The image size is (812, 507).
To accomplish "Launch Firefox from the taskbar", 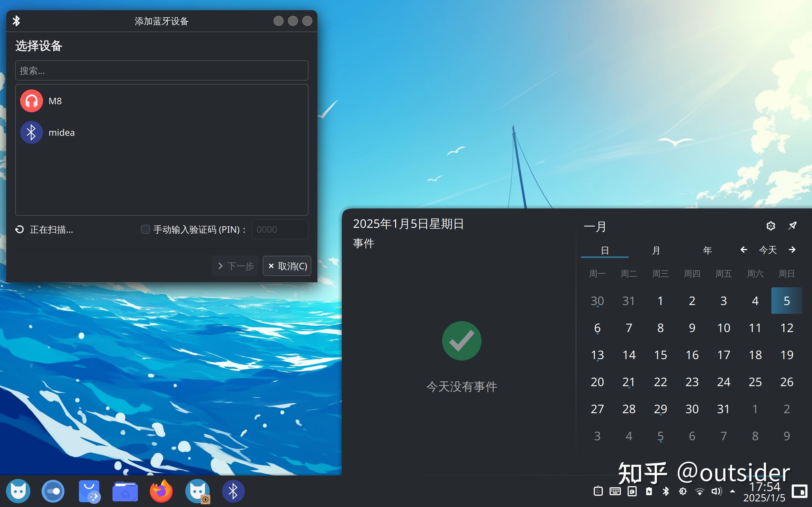I will click(x=161, y=491).
